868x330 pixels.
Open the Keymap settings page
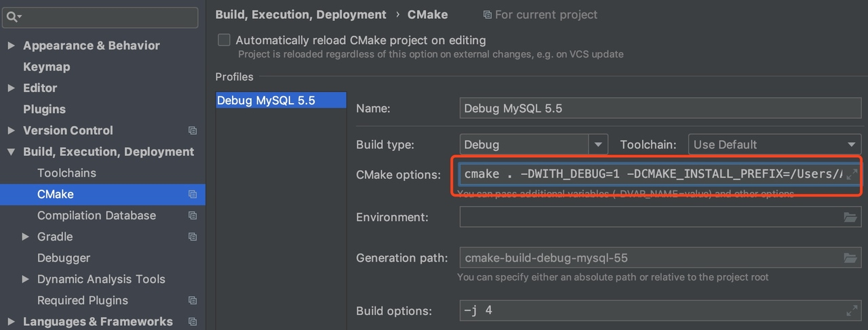[46, 67]
